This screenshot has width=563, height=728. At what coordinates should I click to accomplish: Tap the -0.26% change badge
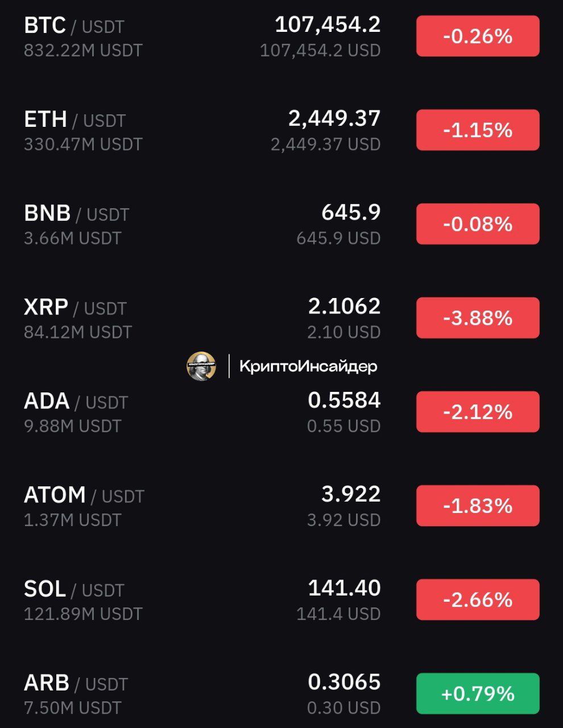coord(478,36)
